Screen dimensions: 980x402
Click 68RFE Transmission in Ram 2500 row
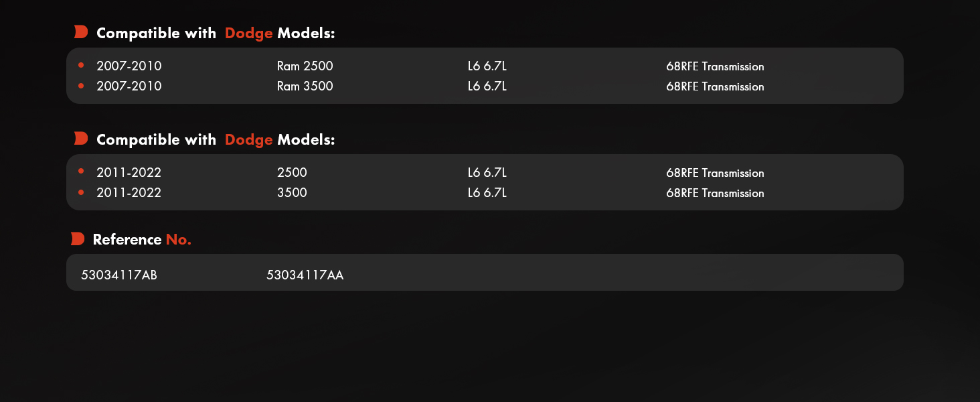click(715, 66)
